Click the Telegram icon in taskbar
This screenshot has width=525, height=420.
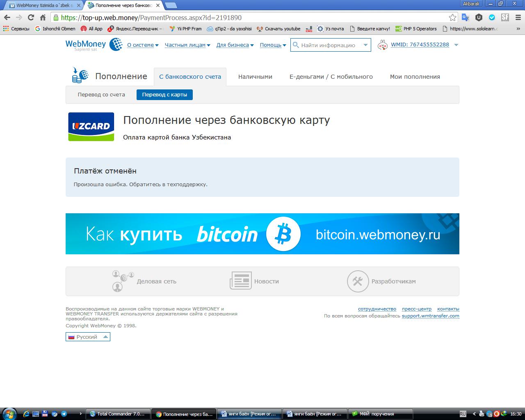tap(64, 414)
